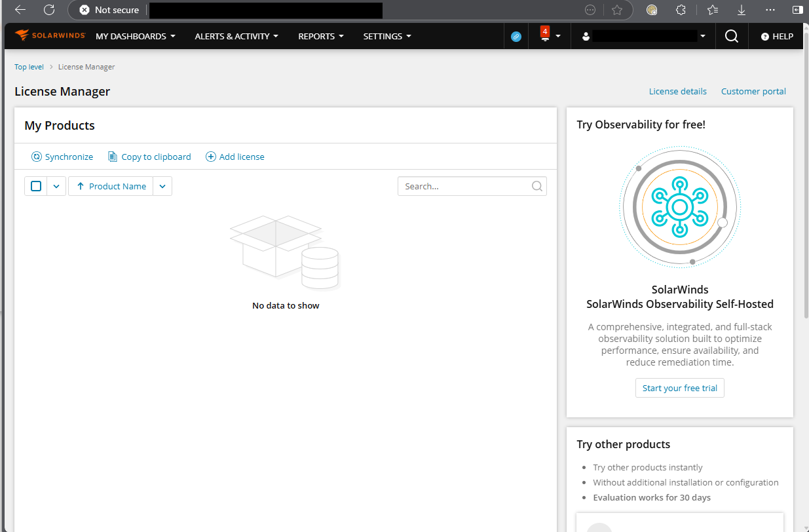Click Copy to clipboard

click(149, 157)
